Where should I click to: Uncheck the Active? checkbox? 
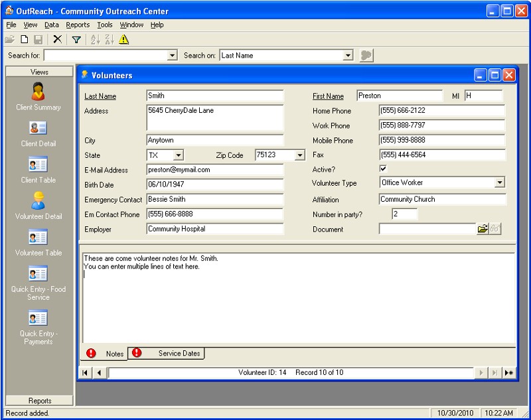pos(383,169)
